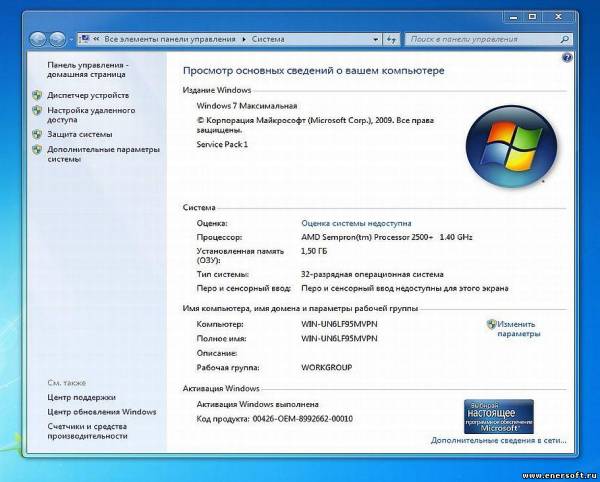Click '32-разрядная операционная система' text
600x482 pixels.
pos(372,274)
